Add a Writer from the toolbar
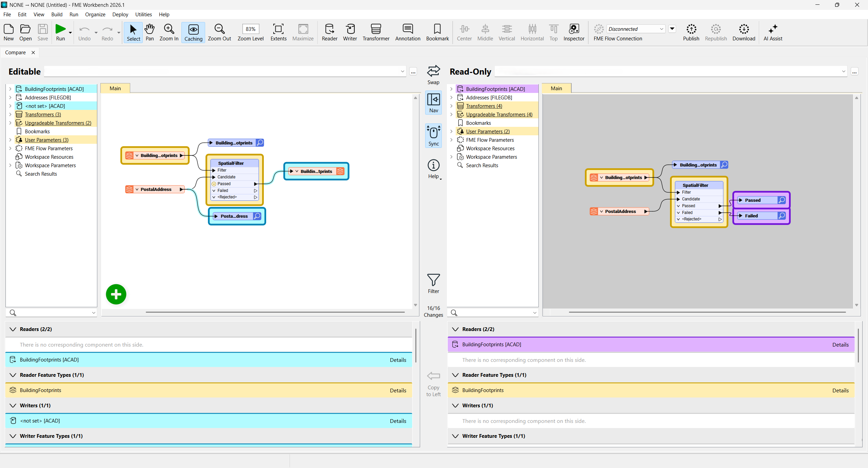Viewport: 868px width, 468px height. click(x=350, y=32)
